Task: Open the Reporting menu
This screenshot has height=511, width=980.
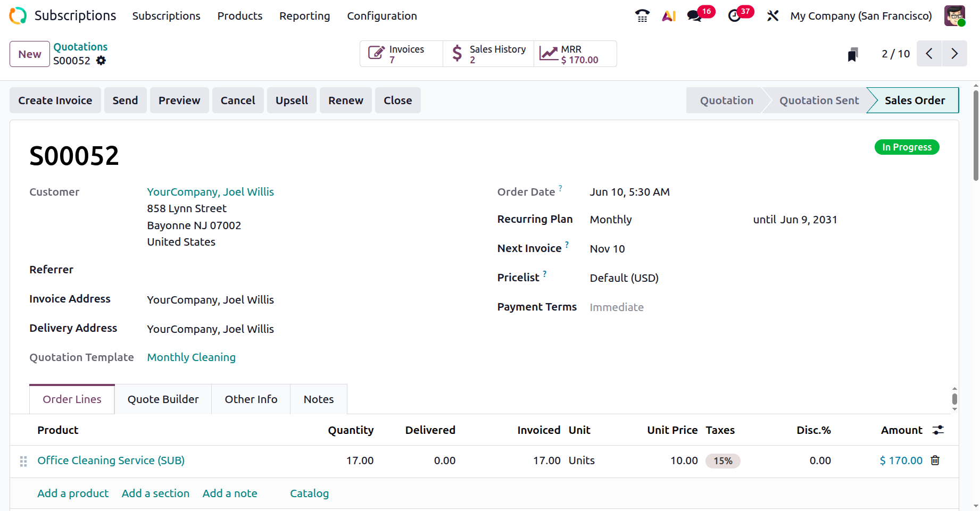Action: click(x=304, y=16)
